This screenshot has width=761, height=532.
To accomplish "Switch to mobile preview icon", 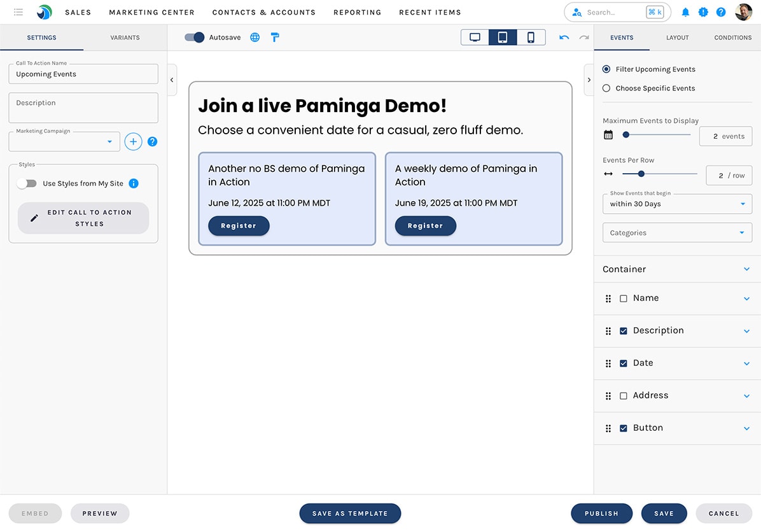I will point(531,37).
